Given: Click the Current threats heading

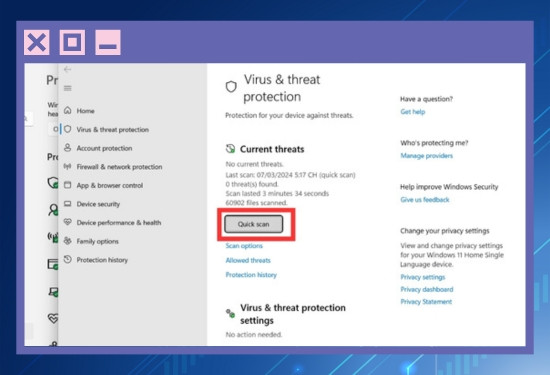Looking at the screenshot, I should 272,149.
